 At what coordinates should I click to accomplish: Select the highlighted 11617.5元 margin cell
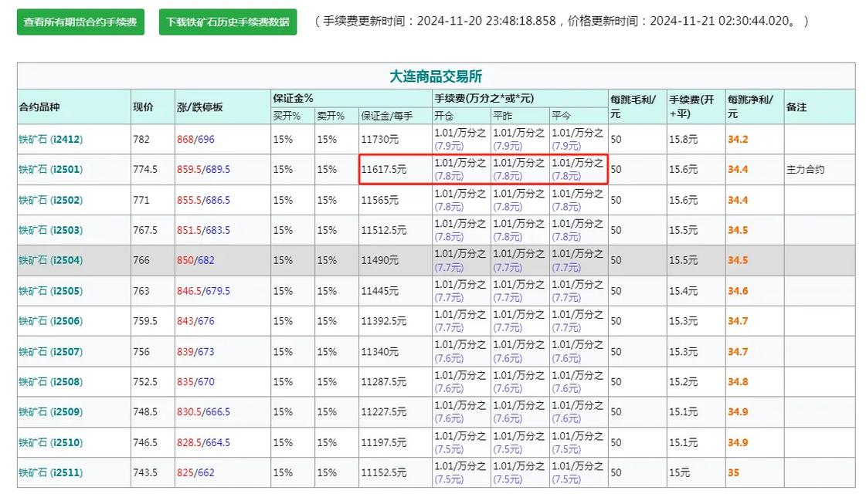coord(386,169)
